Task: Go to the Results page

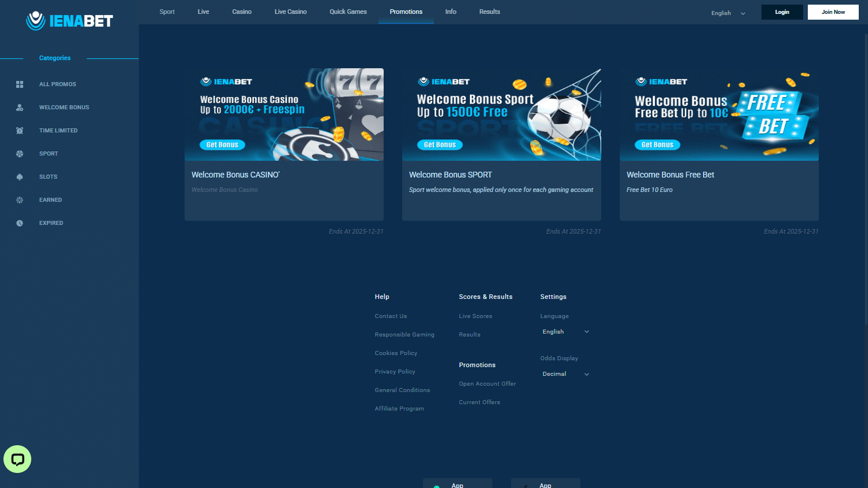Action: tap(490, 12)
